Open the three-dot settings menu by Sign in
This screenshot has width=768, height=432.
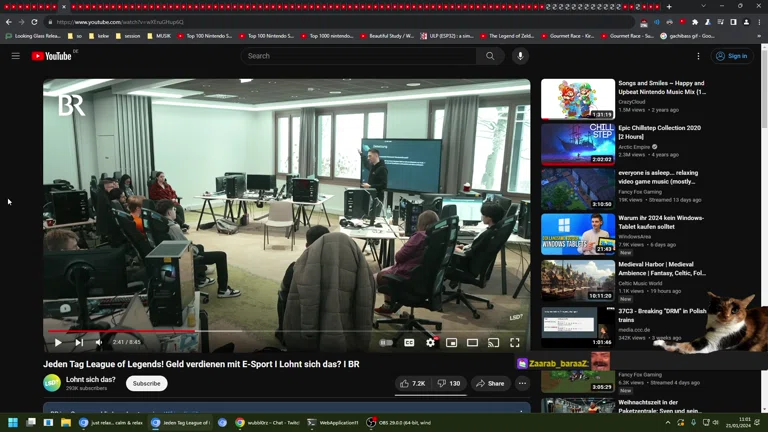click(698, 56)
